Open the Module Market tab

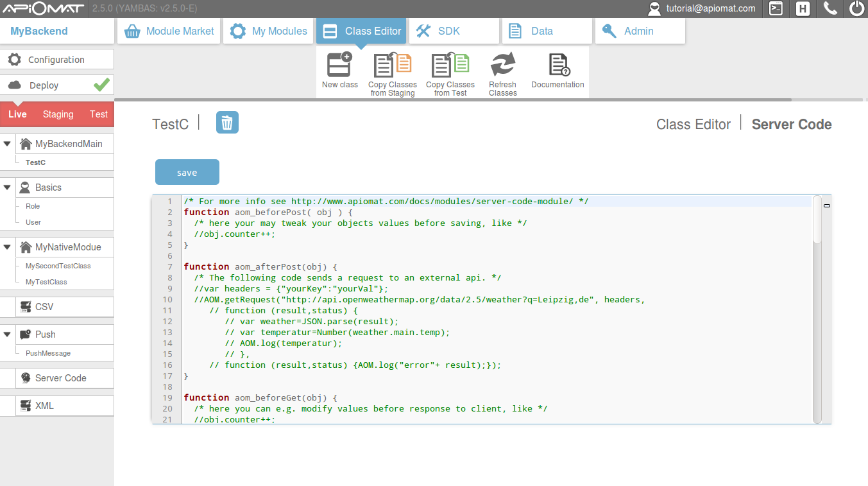[x=169, y=31]
